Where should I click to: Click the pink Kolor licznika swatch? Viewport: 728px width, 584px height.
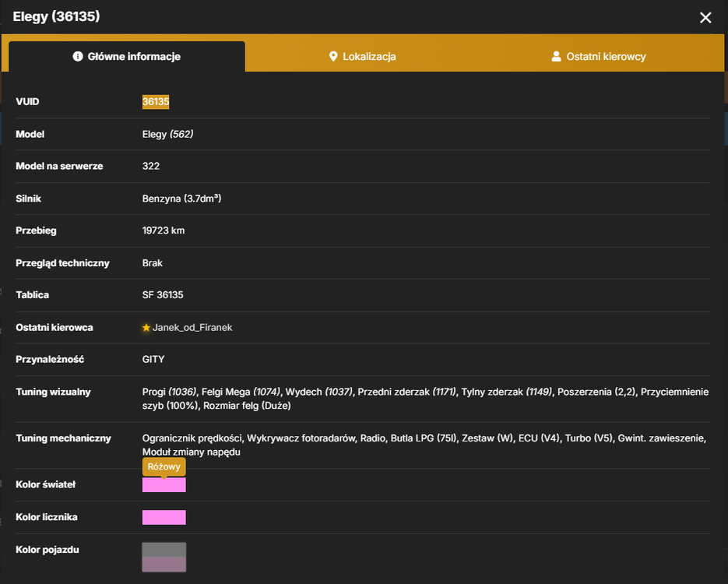pyautogui.click(x=164, y=518)
